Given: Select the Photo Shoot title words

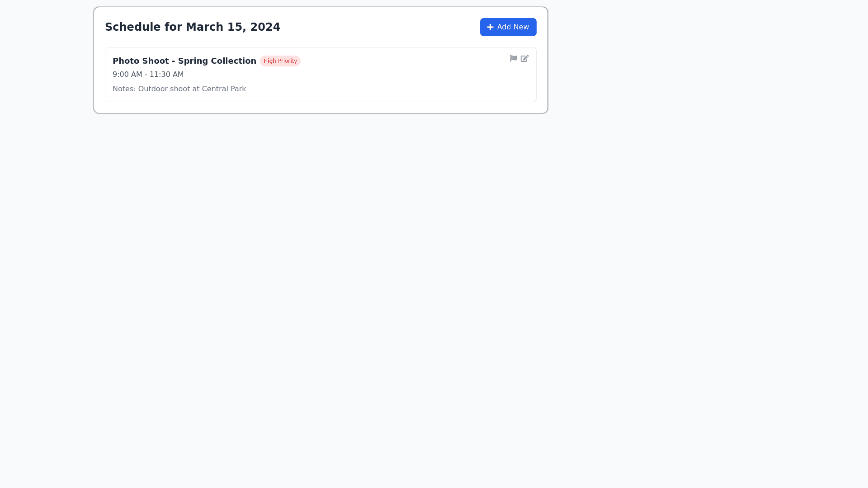Looking at the screenshot, I should tap(140, 61).
